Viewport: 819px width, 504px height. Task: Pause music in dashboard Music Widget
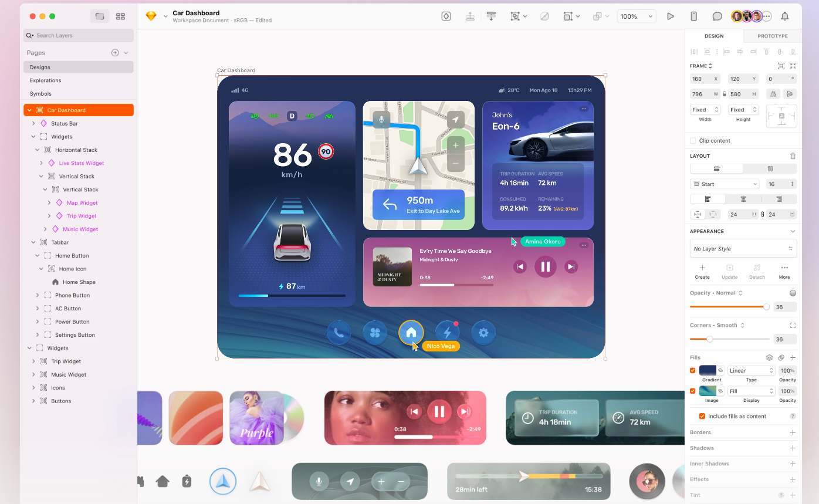pyautogui.click(x=545, y=267)
